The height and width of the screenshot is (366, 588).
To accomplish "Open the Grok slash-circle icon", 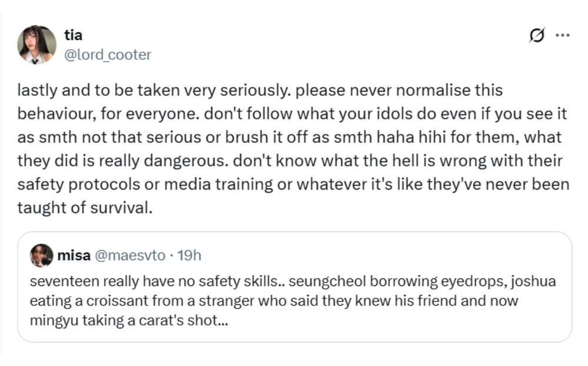I will pyautogui.click(x=537, y=36).
